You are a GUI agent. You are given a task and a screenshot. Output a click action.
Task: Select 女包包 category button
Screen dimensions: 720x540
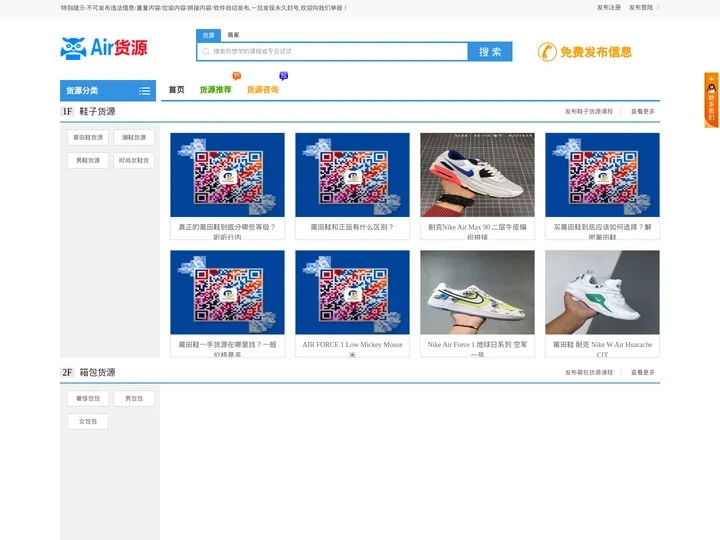[x=88, y=422]
